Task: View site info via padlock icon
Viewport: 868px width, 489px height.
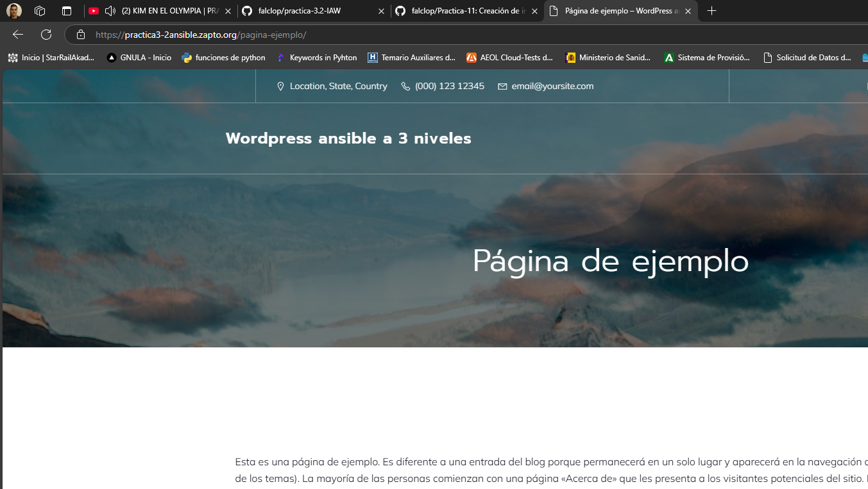Action: [80, 35]
